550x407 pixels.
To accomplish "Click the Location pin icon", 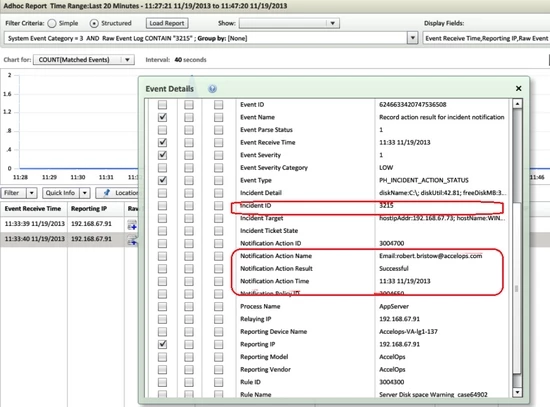I will point(107,193).
